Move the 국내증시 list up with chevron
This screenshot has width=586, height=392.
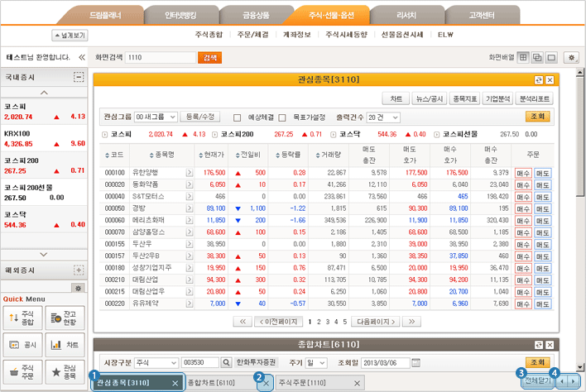click(44, 93)
